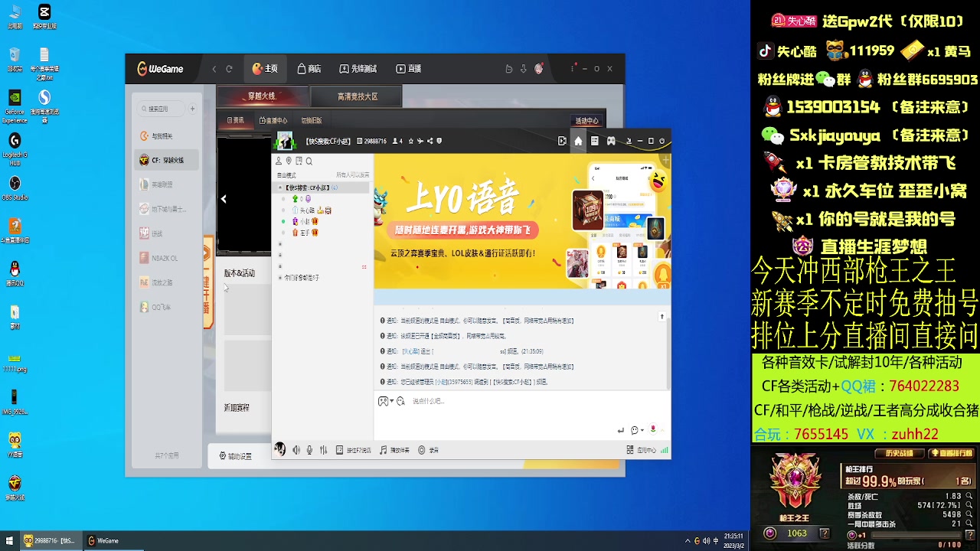Image resolution: width=980 pixels, height=551 pixels.
Task: Switch to the 穿越火线 zone tab
Action: point(263,96)
